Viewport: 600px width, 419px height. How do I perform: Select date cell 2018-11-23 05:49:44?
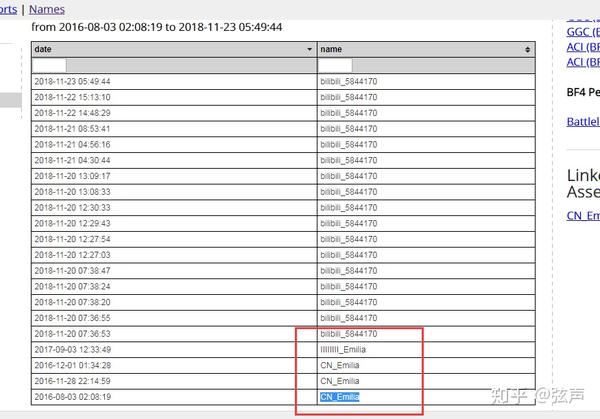click(x=174, y=82)
